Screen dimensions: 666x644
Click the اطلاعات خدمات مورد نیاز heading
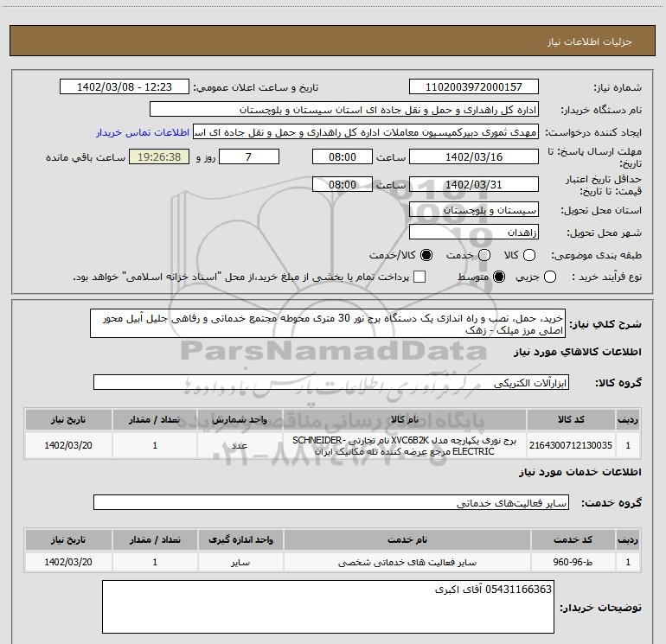pyautogui.click(x=580, y=472)
